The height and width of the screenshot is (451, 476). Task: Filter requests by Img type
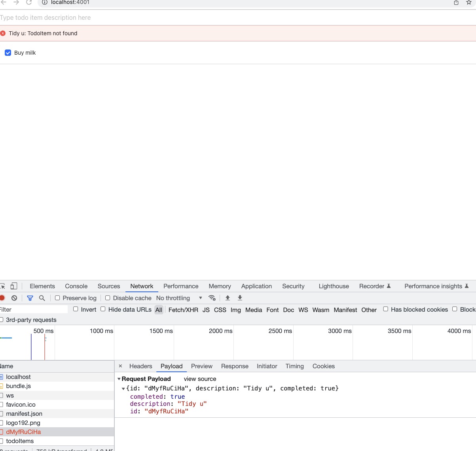(x=236, y=310)
